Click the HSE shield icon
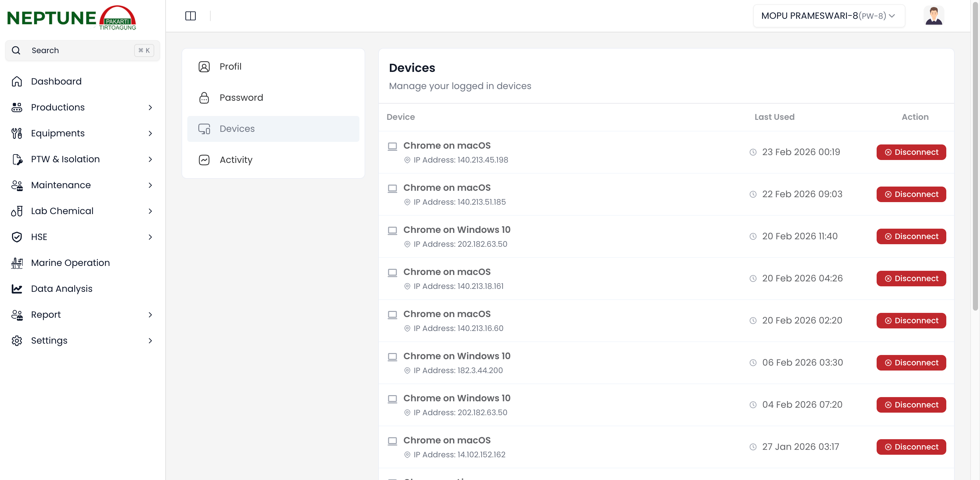Screen dimensions: 980x480 click(17, 237)
